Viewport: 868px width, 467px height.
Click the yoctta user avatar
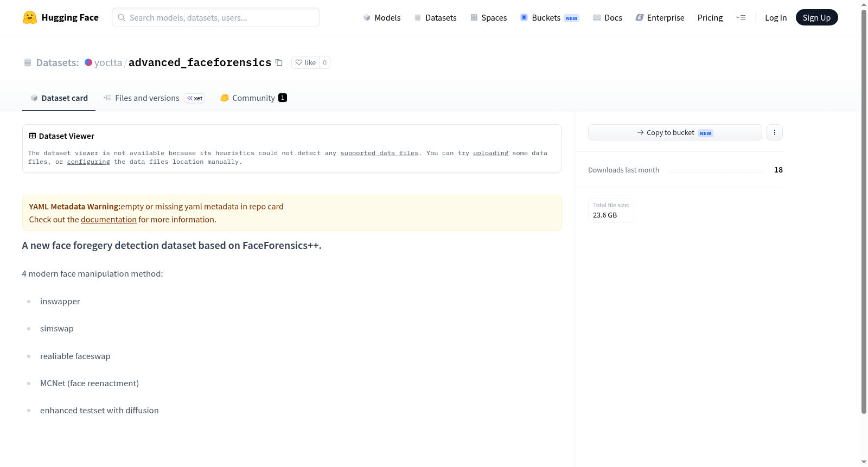pos(88,62)
